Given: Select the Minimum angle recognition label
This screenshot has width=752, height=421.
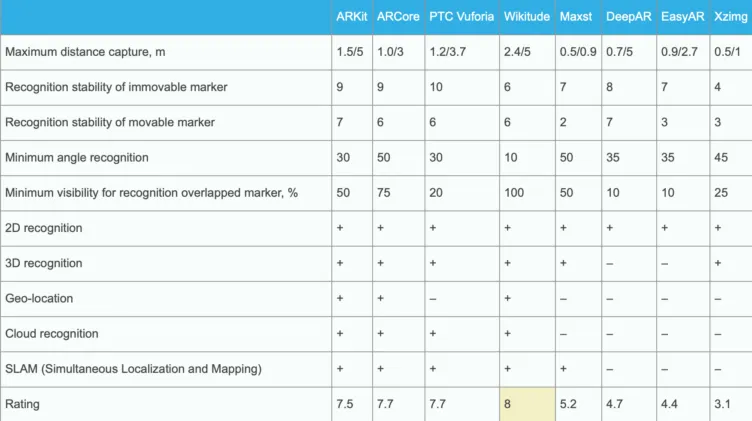Looking at the screenshot, I should (x=77, y=158).
